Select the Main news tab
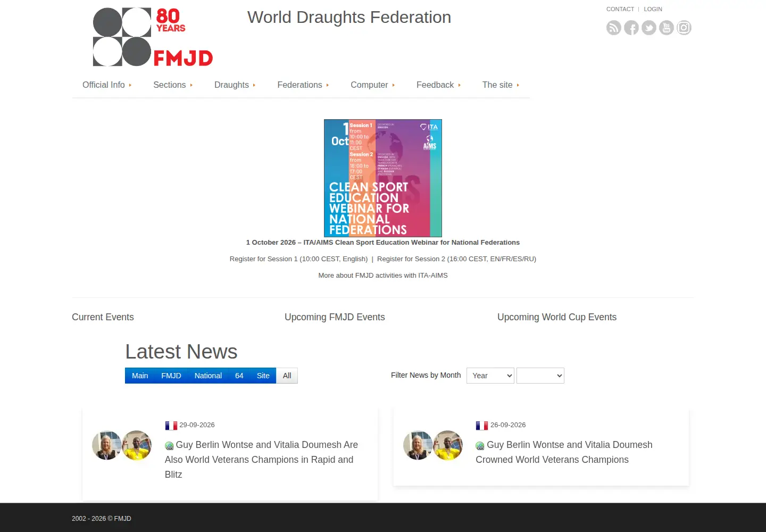766x532 pixels. coord(140,376)
